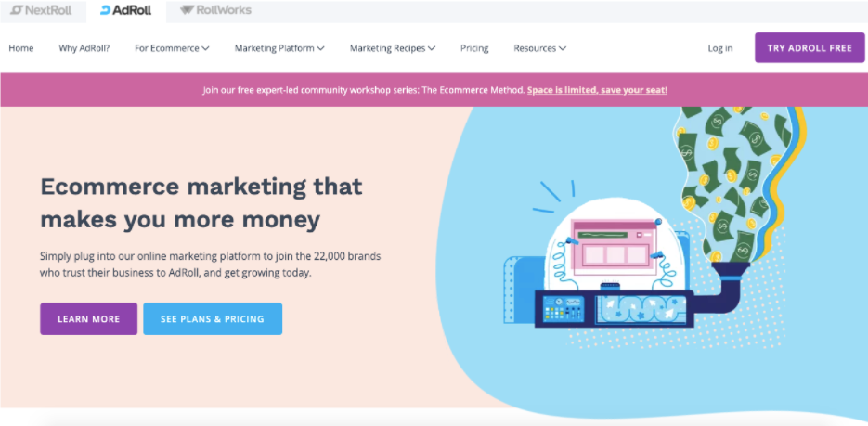Viewport: 868px width, 426px height.
Task: Follow the 'Space is limited, save your seat!' link
Action: [597, 90]
